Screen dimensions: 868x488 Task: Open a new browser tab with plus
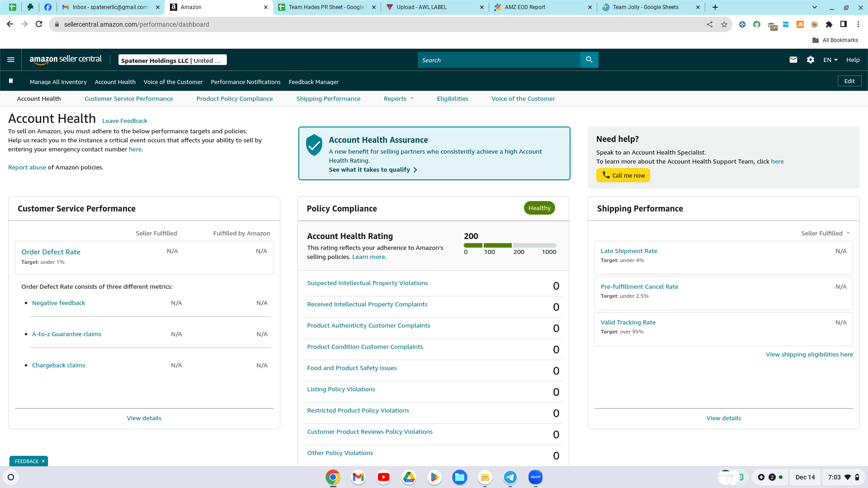[x=715, y=7]
